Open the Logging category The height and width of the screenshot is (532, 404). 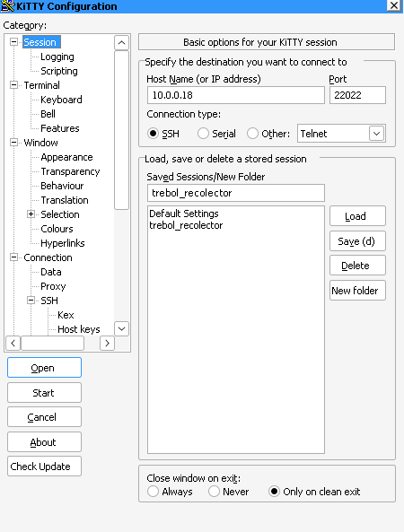[x=57, y=57]
